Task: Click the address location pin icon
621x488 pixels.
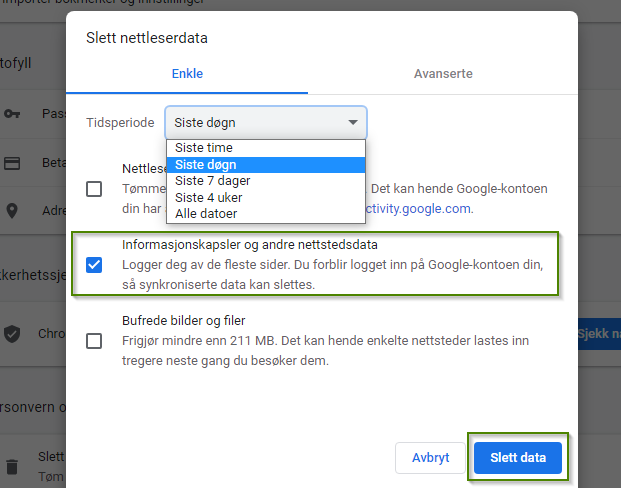Action: pos(13,211)
